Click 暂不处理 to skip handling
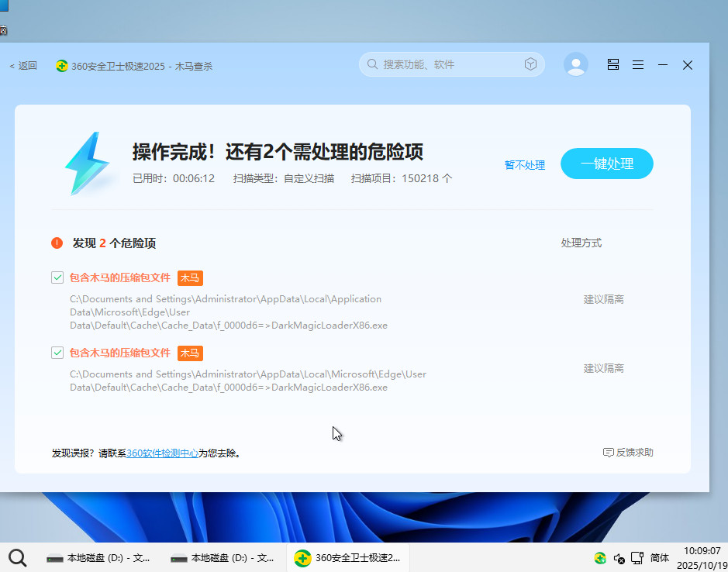Image resolution: width=728 pixels, height=572 pixels. 525,165
